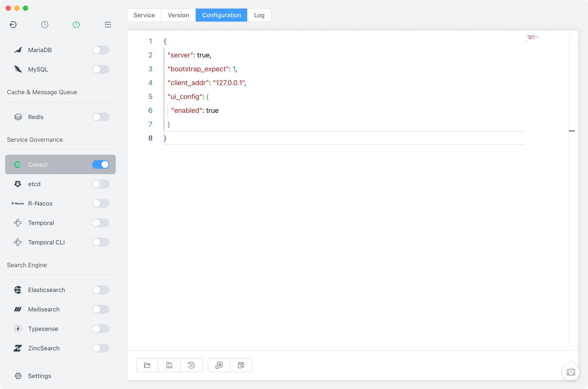Enable the Elasticsearch switch
588x389 pixels.
pos(100,290)
